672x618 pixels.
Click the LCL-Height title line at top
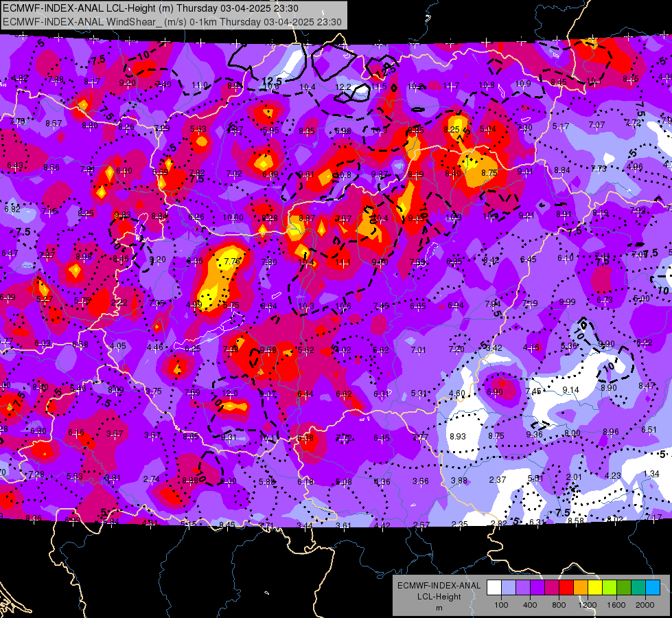(150, 8)
